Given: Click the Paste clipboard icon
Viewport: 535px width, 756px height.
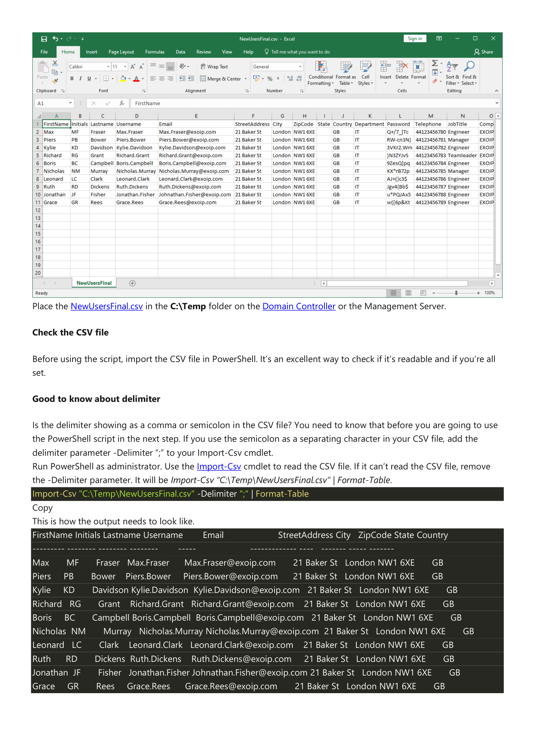Looking at the screenshot, I should click(42, 68).
